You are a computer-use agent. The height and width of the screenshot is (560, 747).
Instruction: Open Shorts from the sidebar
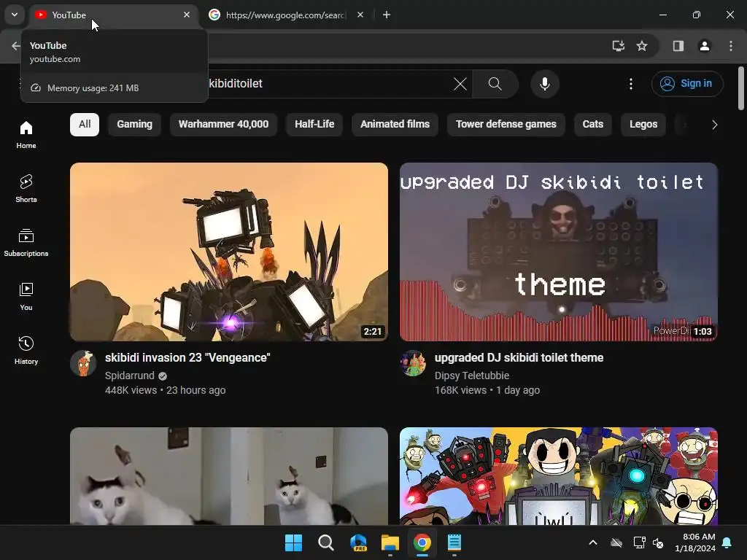[x=26, y=189]
